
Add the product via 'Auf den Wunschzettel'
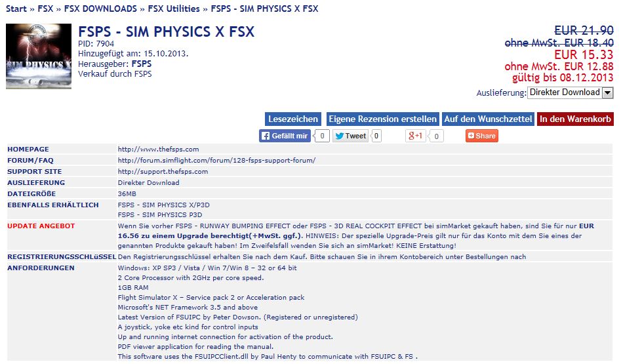[x=488, y=119]
